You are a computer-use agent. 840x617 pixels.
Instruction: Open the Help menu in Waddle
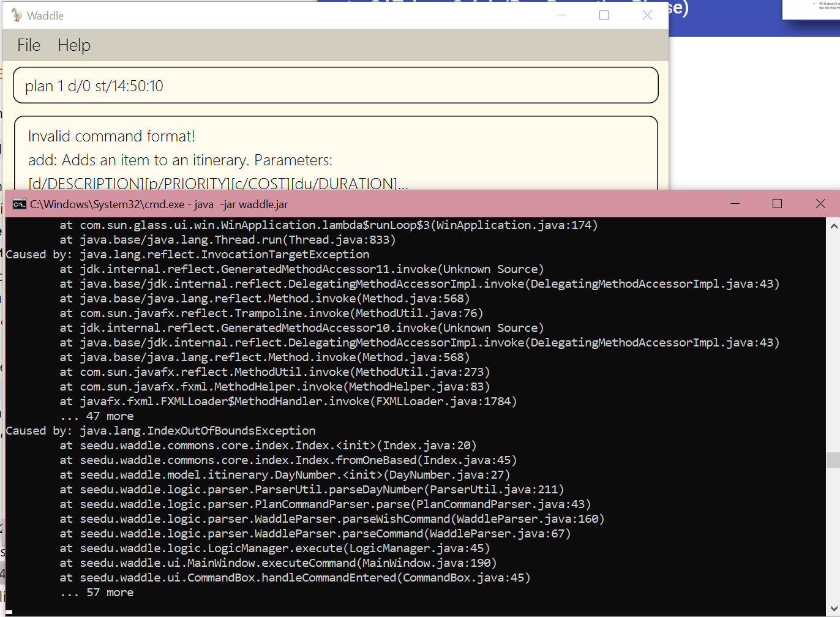74,45
